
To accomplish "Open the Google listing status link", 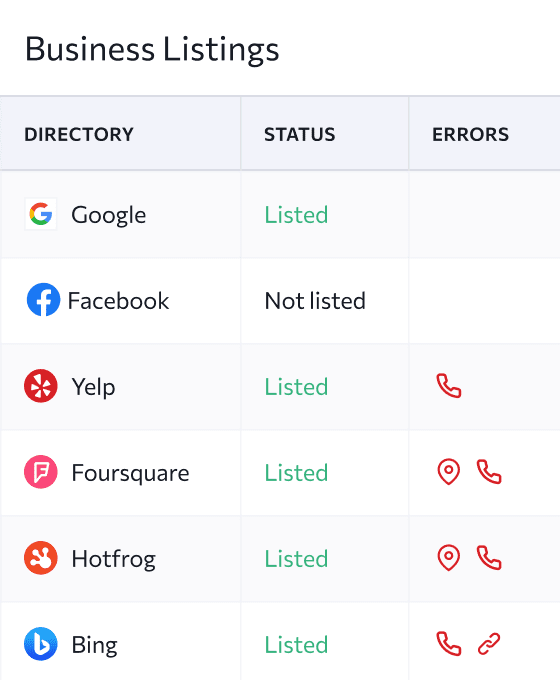I will (x=296, y=215).
